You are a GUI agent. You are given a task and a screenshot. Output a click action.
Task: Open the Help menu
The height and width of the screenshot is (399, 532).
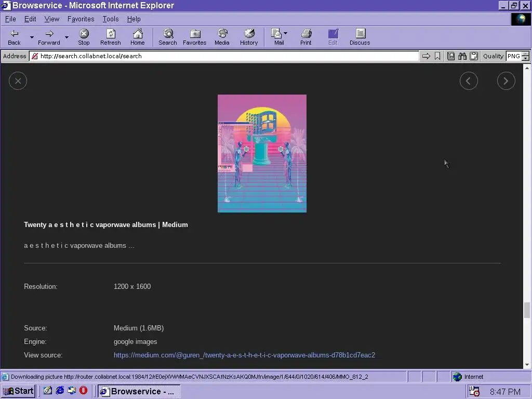(134, 19)
